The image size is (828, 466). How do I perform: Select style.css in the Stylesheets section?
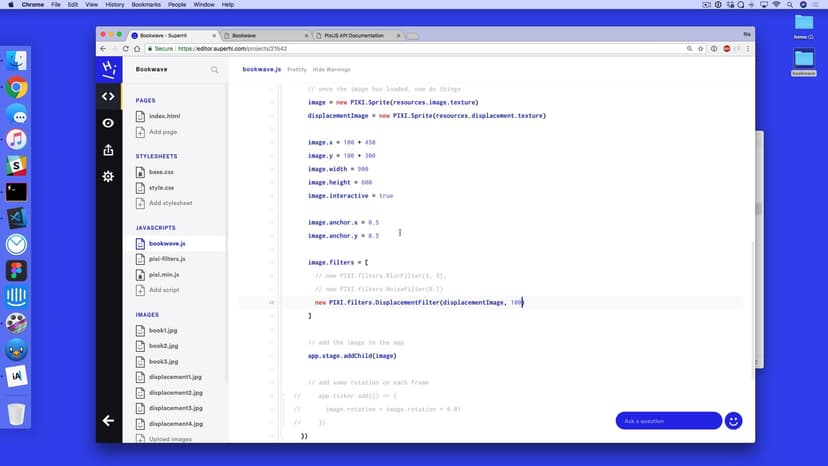coord(161,187)
